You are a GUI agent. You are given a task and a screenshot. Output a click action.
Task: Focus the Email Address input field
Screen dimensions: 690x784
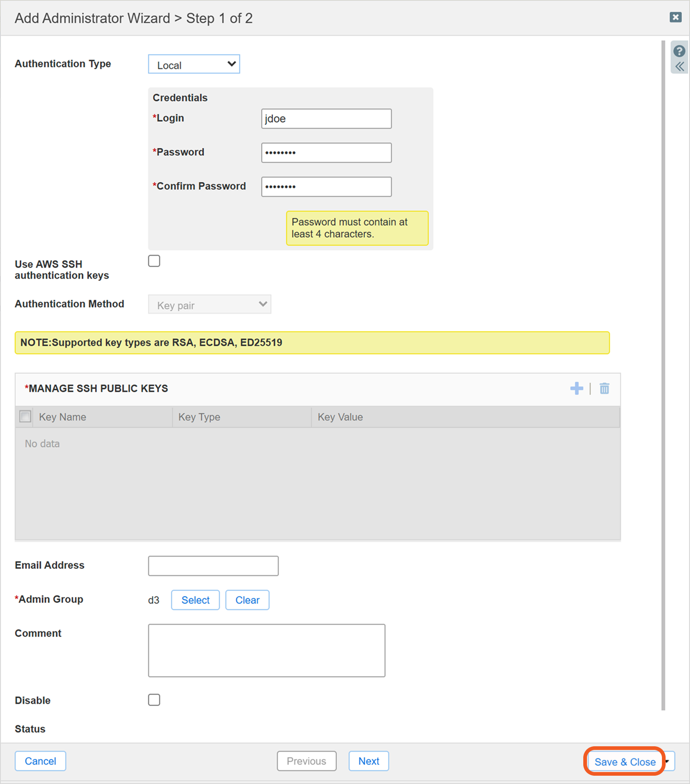[x=213, y=566]
